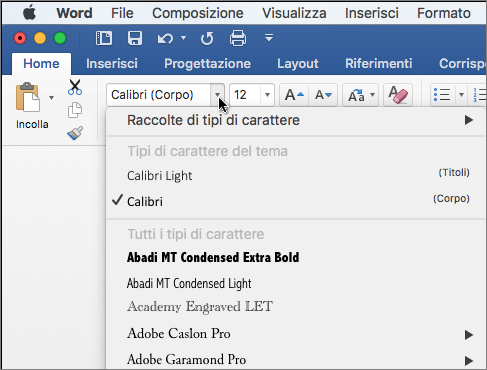The image size is (487, 370).
Task: Expand the bullet list style arrow
Action: pos(461,95)
